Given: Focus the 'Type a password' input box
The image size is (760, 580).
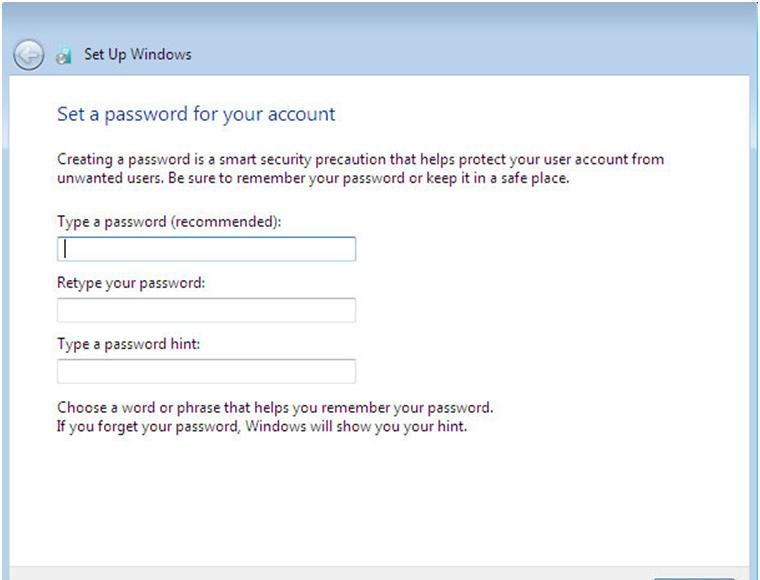Looking at the screenshot, I should coord(206,249).
